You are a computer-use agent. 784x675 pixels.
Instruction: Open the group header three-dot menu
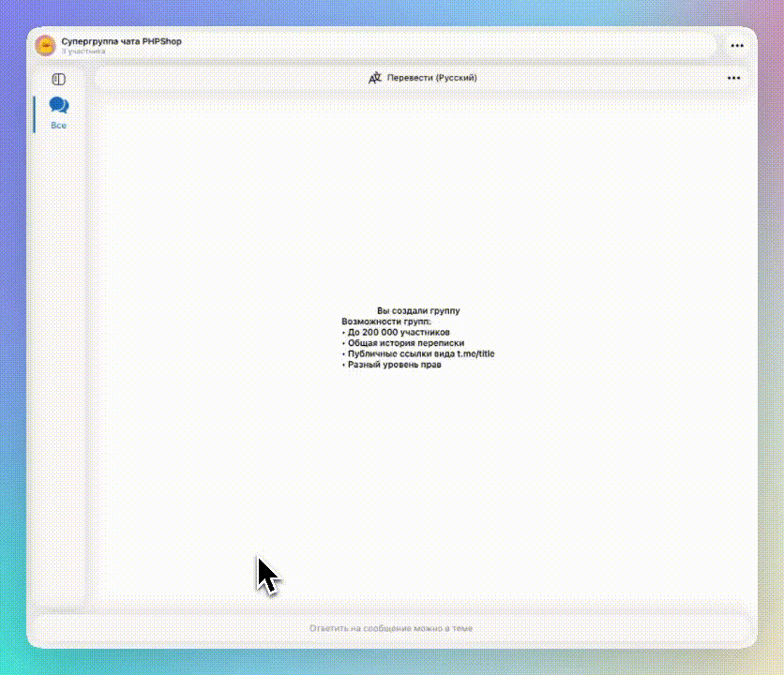click(737, 46)
